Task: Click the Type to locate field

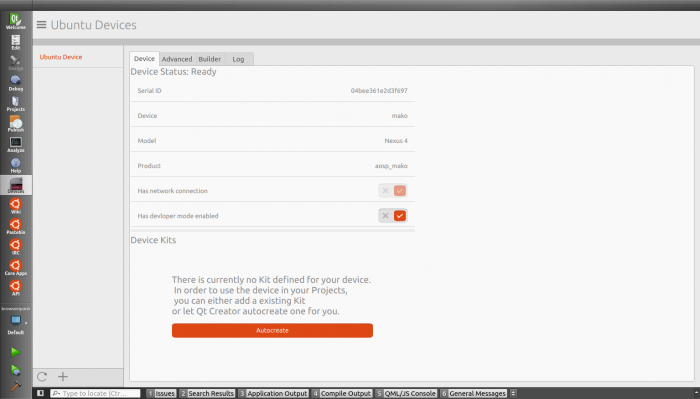Action: pyautogui.click(x=95, y=393)
